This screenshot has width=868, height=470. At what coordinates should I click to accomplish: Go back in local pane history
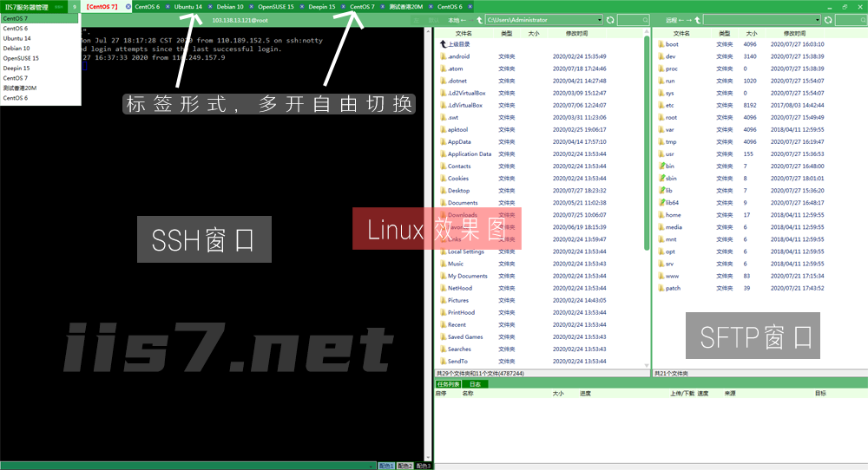click(x=464, y=20)
